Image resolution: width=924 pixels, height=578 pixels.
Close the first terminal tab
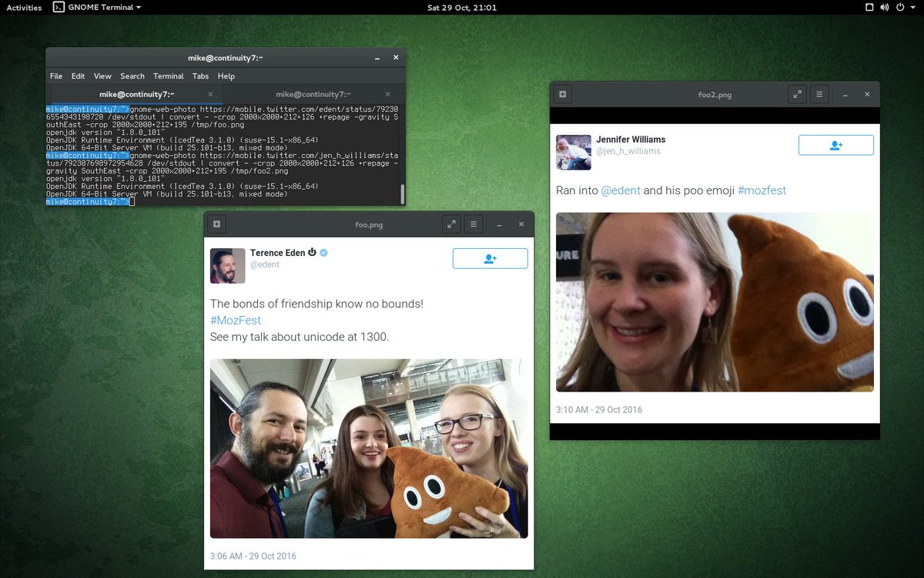[x=210, y=94]
